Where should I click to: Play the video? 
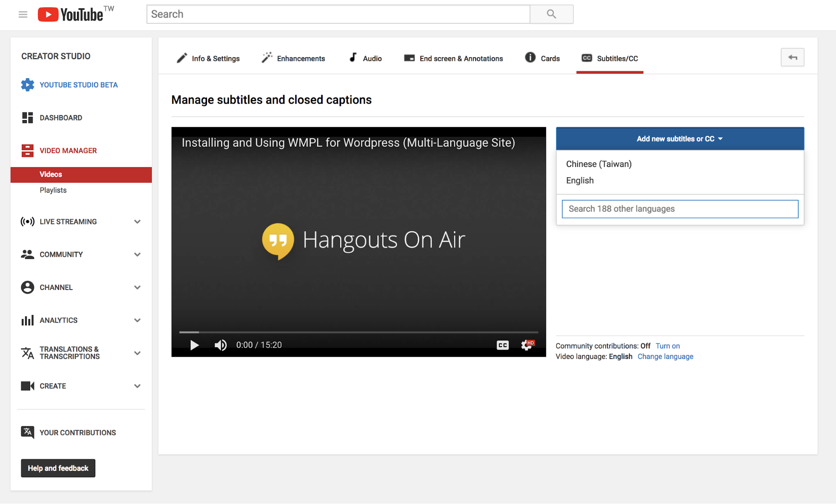pos(194,345)
